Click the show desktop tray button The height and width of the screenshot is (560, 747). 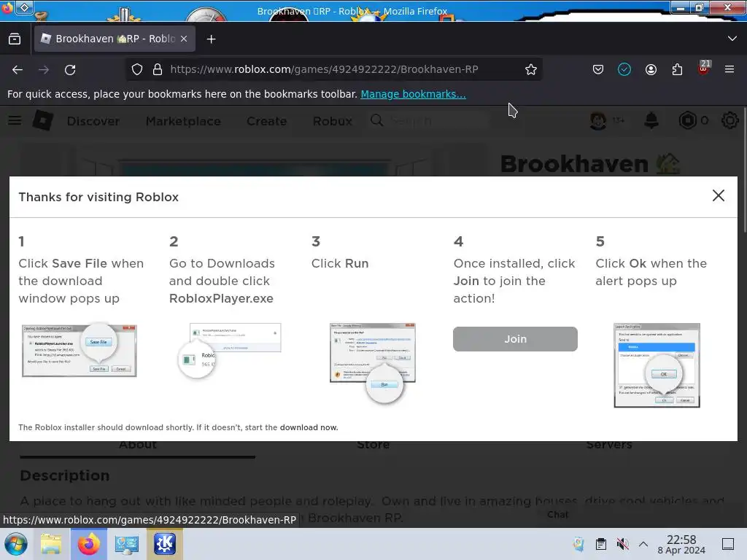pos(727,544)
